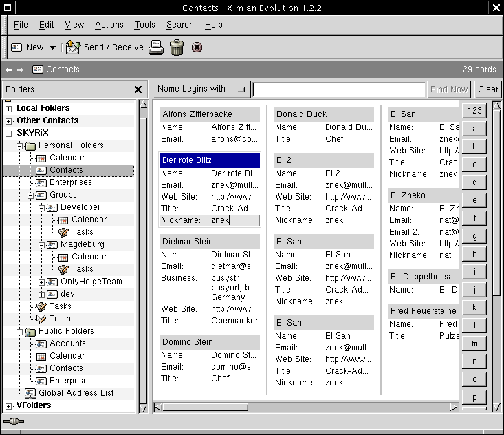Viewport: 504px width, 435px height.
Task: Open the View menu
Action: pyautogui.click(x=74, y=25)
